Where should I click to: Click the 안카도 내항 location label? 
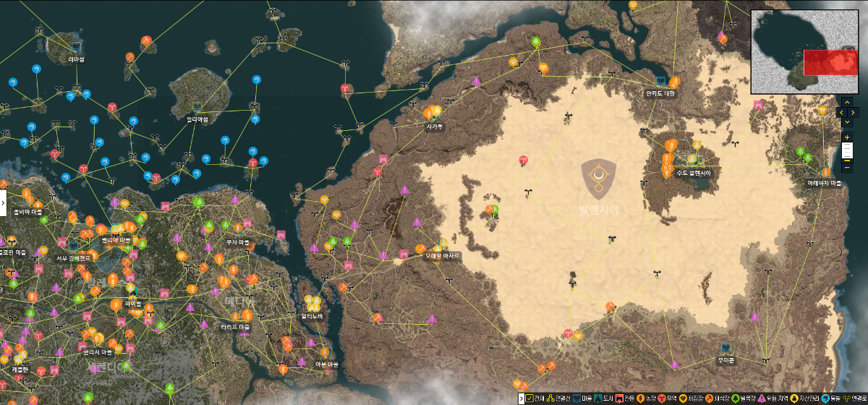pos(660,93)
